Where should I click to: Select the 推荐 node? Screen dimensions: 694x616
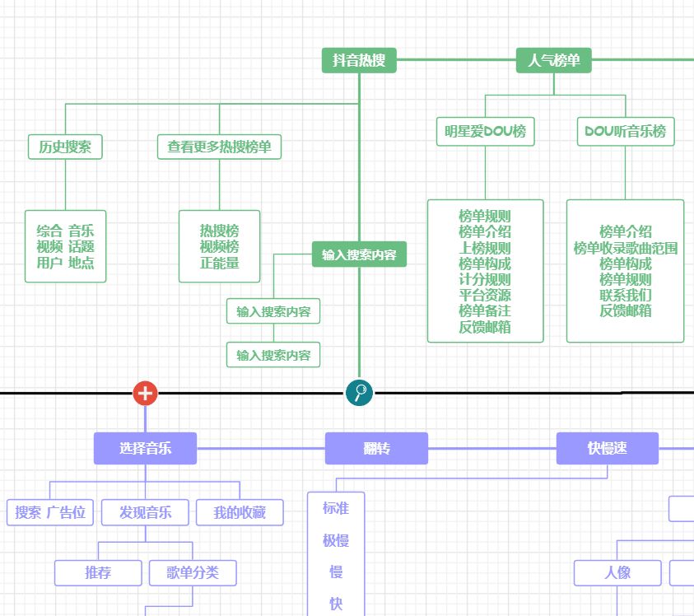pos(98,572)
